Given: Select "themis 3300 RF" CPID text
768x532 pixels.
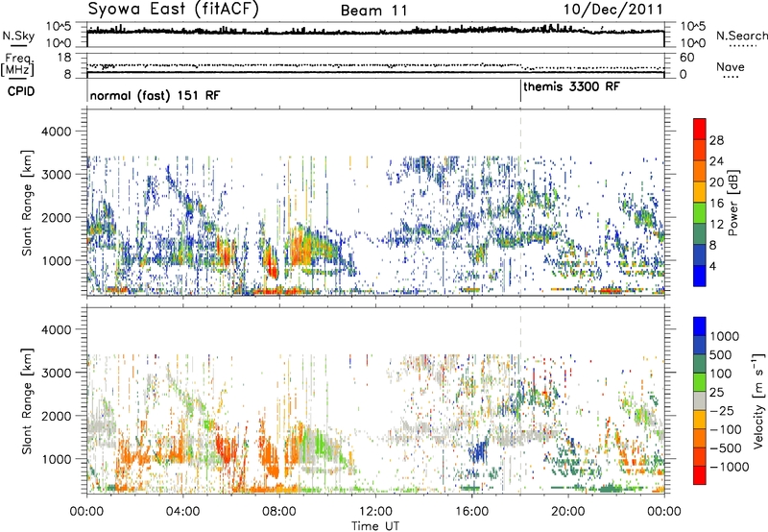Looking at the screenshot, I should (571, 87).
